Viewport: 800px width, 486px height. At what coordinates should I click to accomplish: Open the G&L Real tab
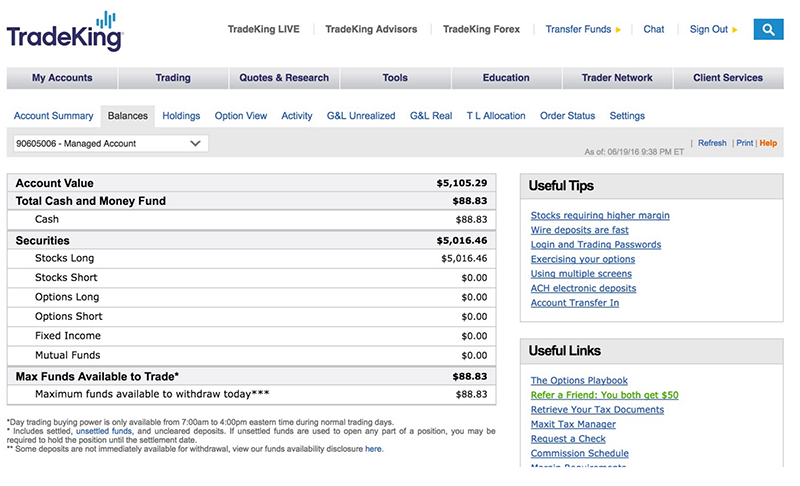[431, 116]
